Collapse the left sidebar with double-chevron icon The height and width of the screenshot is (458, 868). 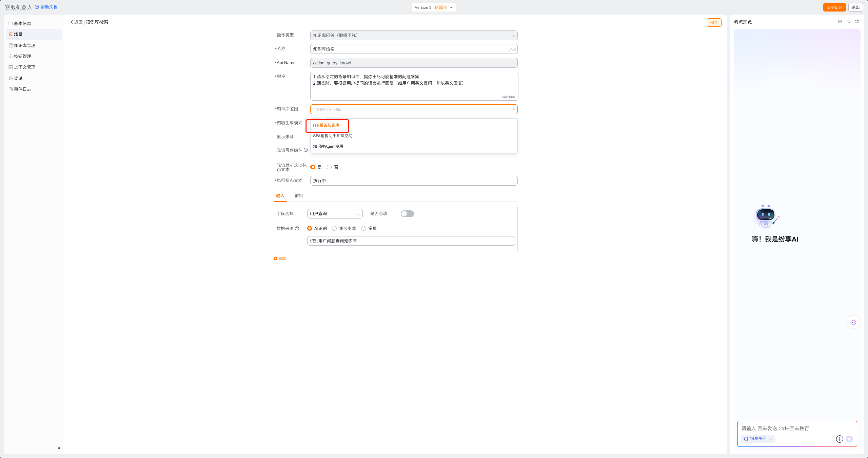coord(59,448)
